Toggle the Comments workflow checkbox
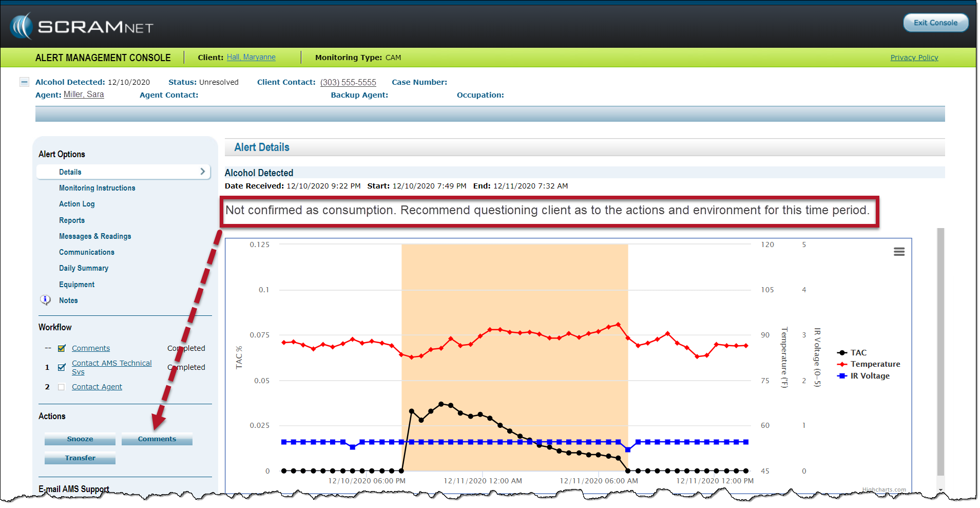 tap(62, 348)
